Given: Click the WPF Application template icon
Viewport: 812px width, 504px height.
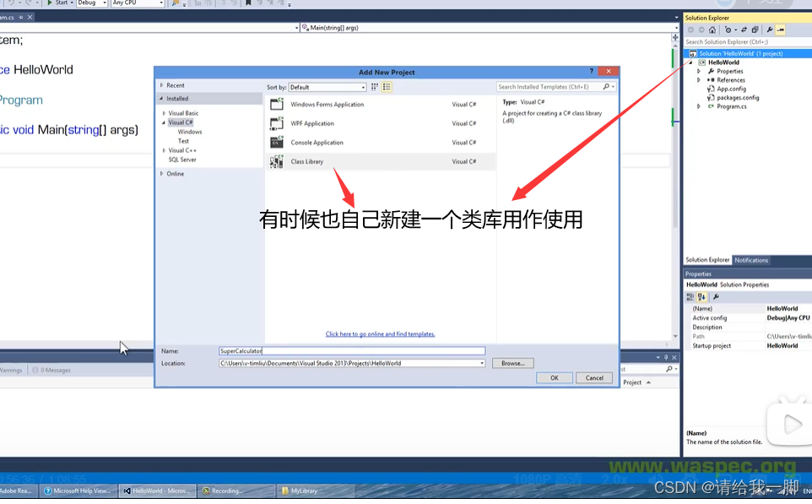Looking at the screenshot, I should (x=277, y=123).
